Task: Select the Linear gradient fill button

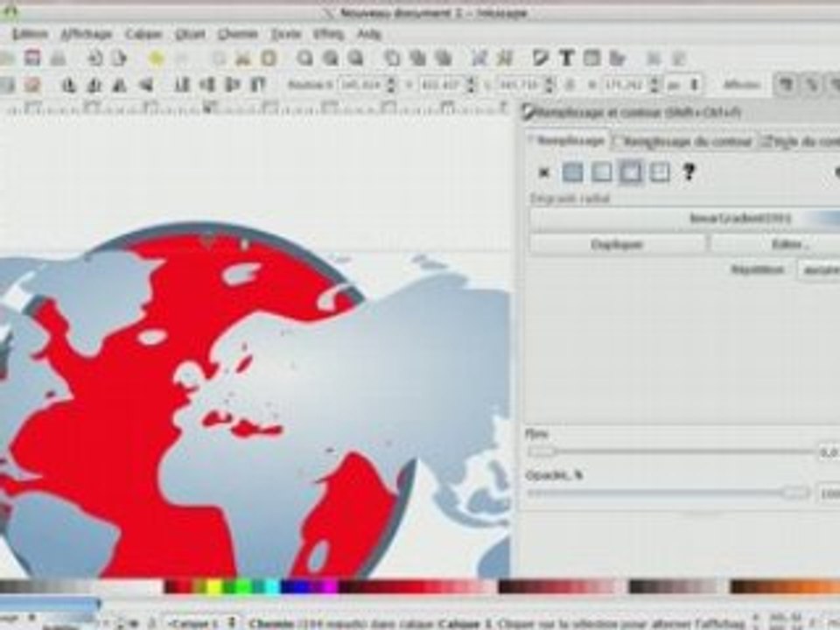Action: [x=602, y=172]
